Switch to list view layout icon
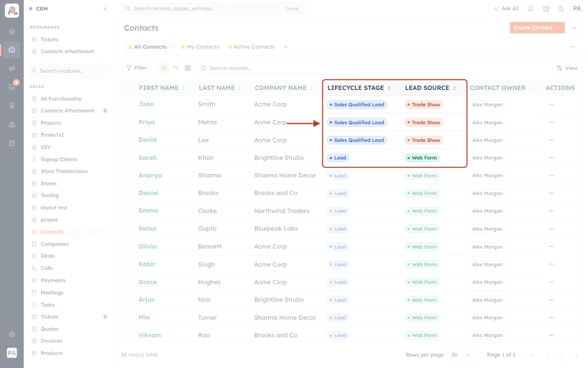Screen dimensions: 588x368 pos(163,68)
